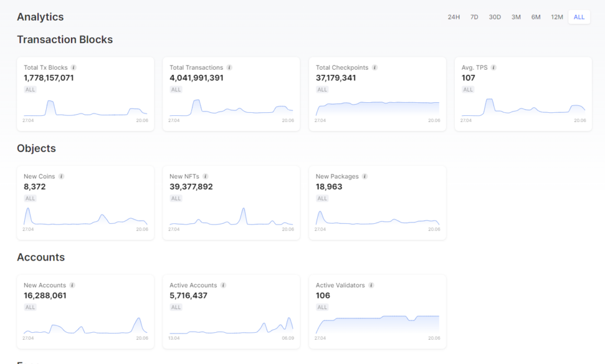Viewport: 605px width, 364px height.
Task: Click the Avg. TPS info icon
Action: tap(494, 67)
